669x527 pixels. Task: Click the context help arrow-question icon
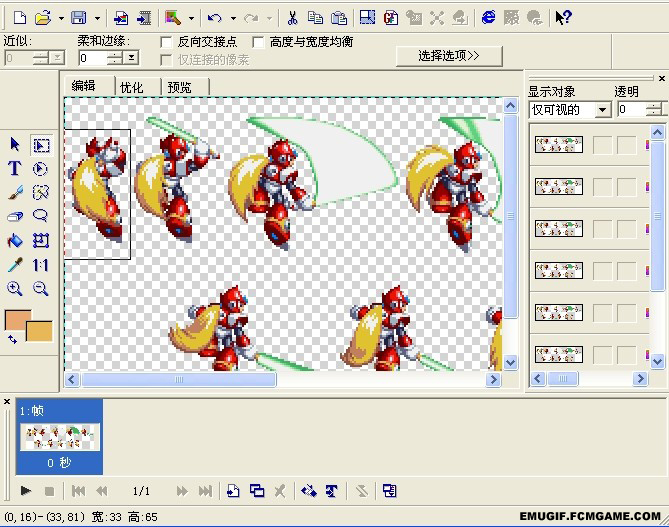tap(563, 18)
